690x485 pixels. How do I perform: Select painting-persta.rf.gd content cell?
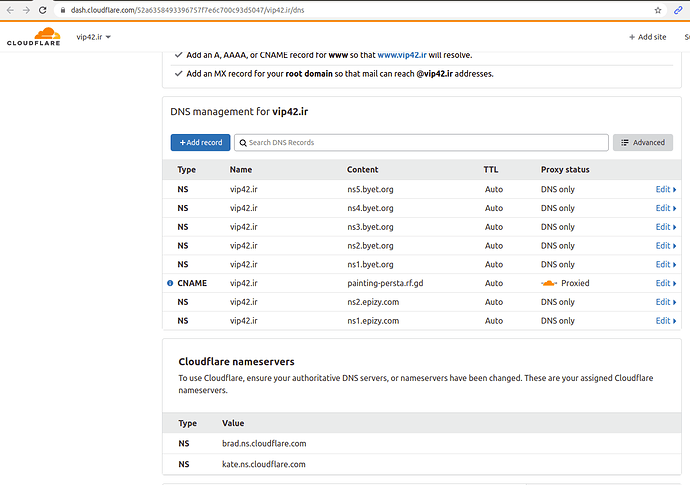[x=385, y=283]
